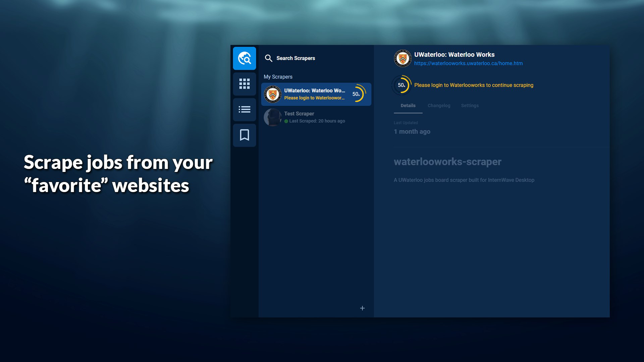Viewport: 644px width, 362px height.
Task: Click the 50 progress ring in list
Action: coord(357,94)
